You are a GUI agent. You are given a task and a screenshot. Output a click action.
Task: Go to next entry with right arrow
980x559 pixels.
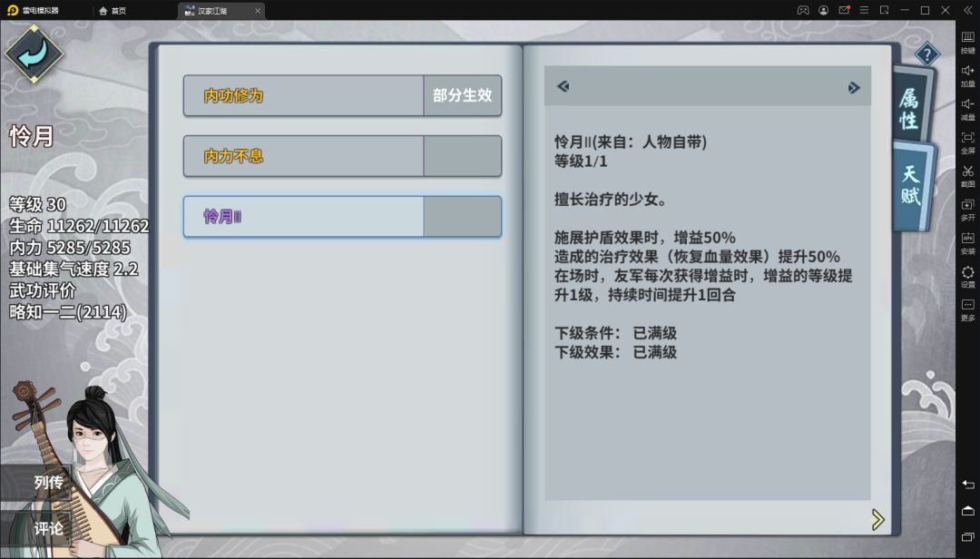(854, 87)
